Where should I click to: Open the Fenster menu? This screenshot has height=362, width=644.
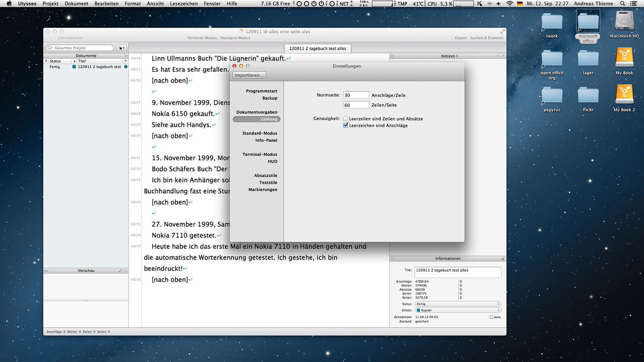click(x=212, y=3)
